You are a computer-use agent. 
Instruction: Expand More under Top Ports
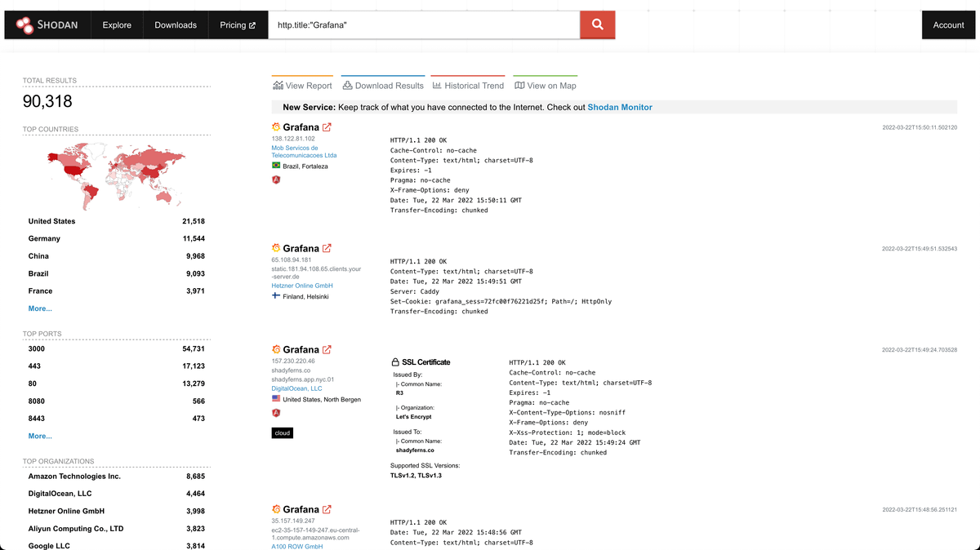pyautogui.click(x=40, y=436)
